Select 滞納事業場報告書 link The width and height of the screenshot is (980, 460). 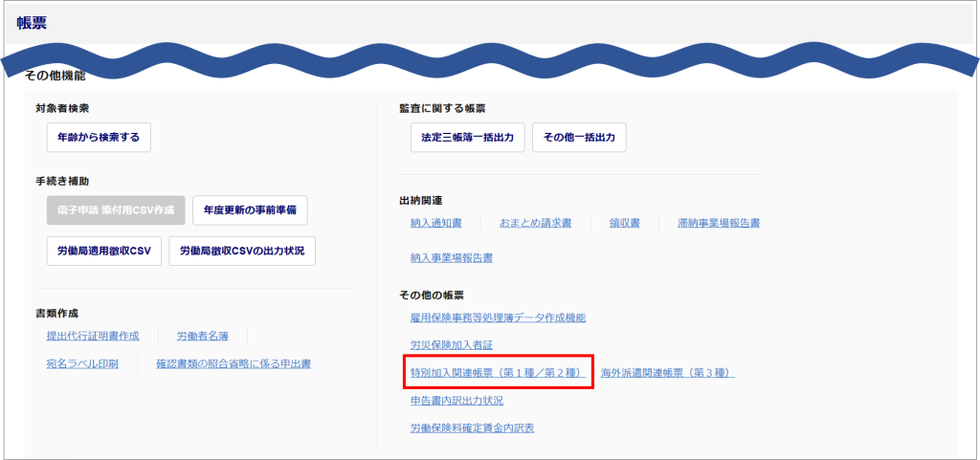tap(718, 223)
